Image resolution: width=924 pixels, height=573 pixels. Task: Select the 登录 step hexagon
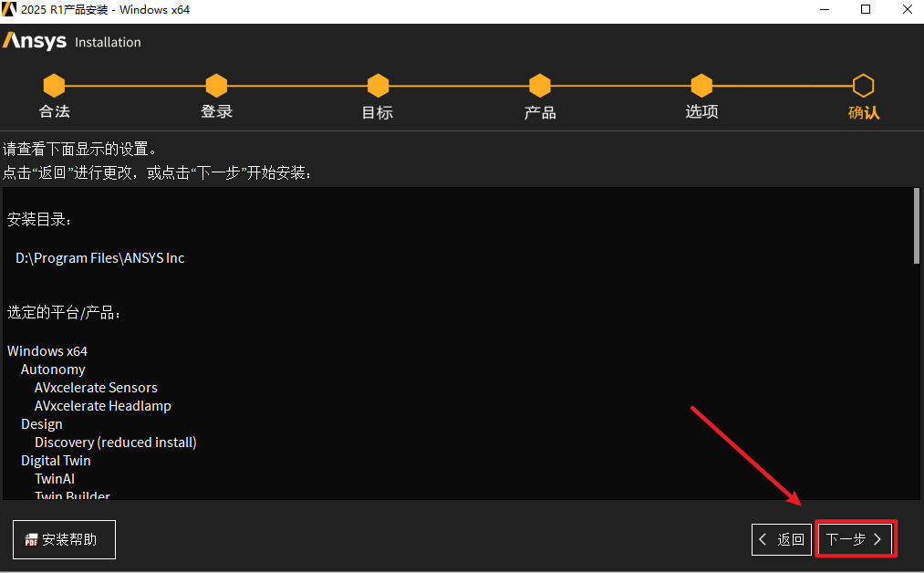click(x=216, y=86)
